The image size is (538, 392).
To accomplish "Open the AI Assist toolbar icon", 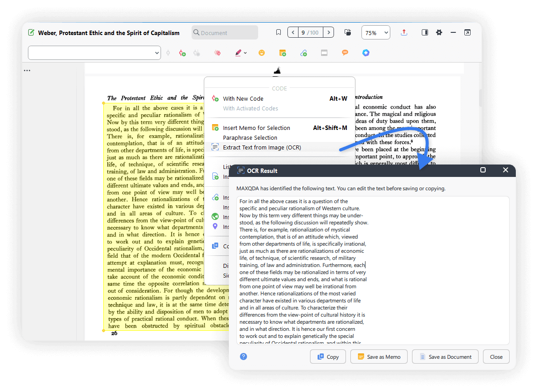I will (x=365, y=53).
